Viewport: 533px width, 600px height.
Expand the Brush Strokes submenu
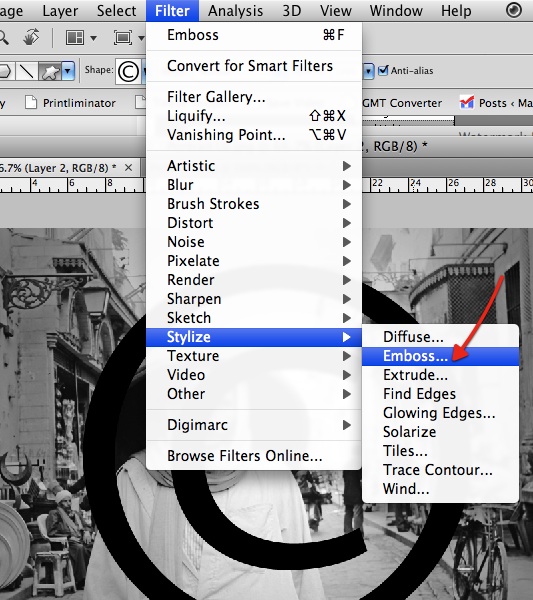(x=254, y=204)
